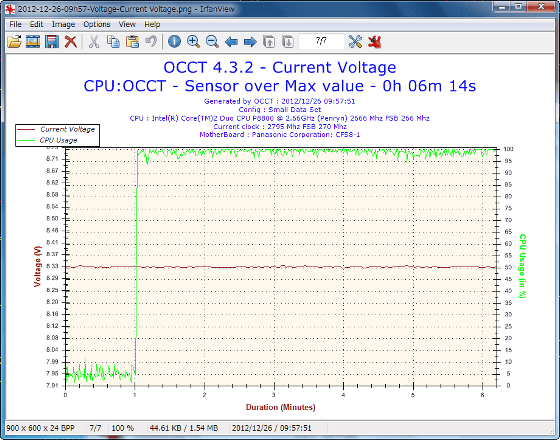The image size is (560, 440).
Task: Close the IrfanView window
Action: pos(541,7)
